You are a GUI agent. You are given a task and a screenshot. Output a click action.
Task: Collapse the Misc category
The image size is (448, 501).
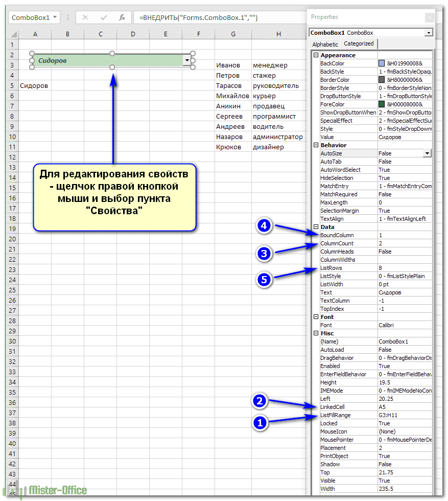315,333
